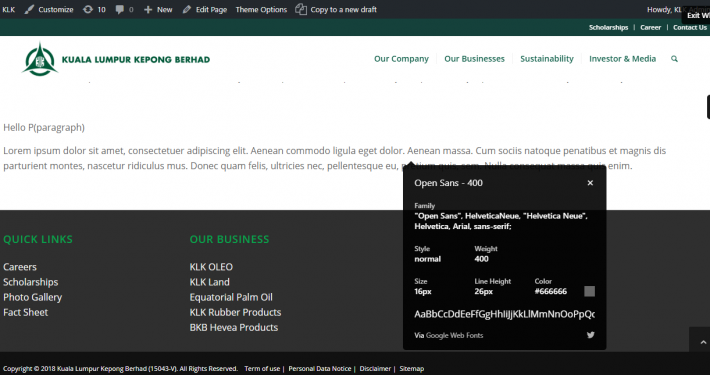Screen dimensions: 710x375
Task: Open the Term of use link
Action: click(262, 369)
